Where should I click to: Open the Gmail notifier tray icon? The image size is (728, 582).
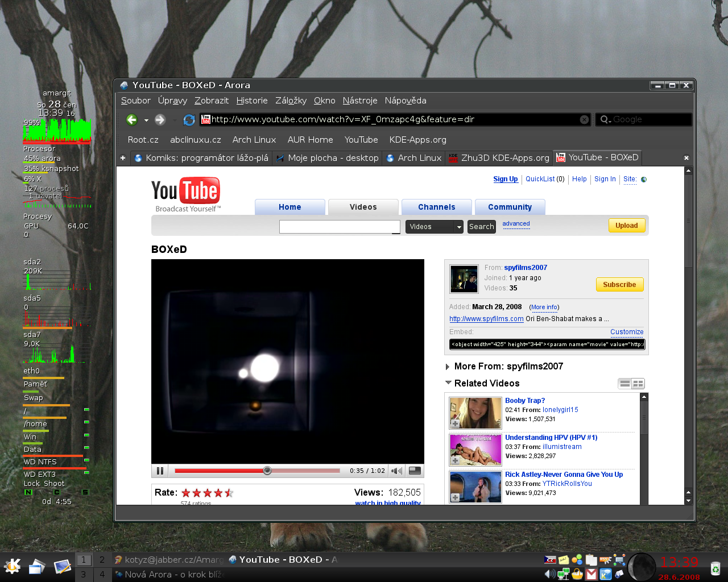[591, 574]
